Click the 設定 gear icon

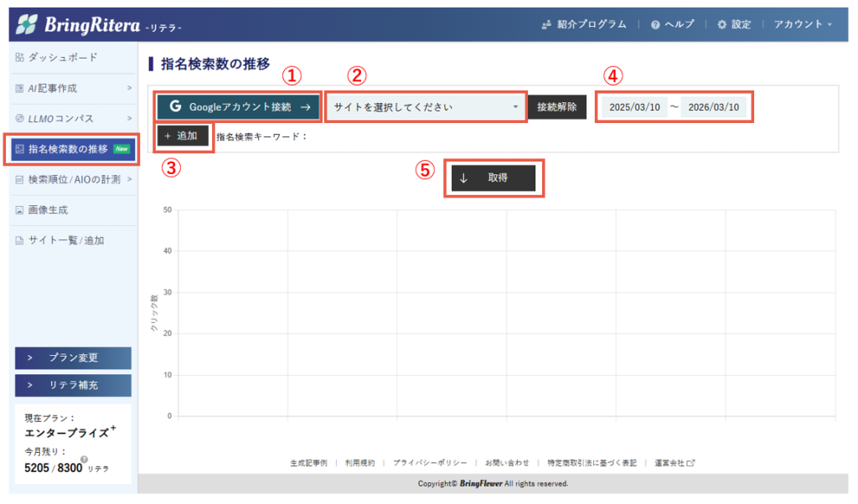tap(721, 24)
